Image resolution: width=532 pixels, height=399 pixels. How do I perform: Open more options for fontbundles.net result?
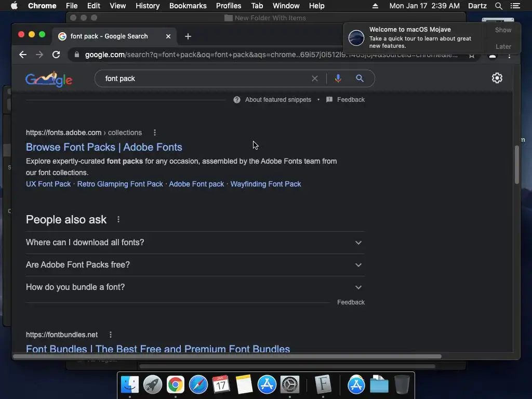pos(111,335)
